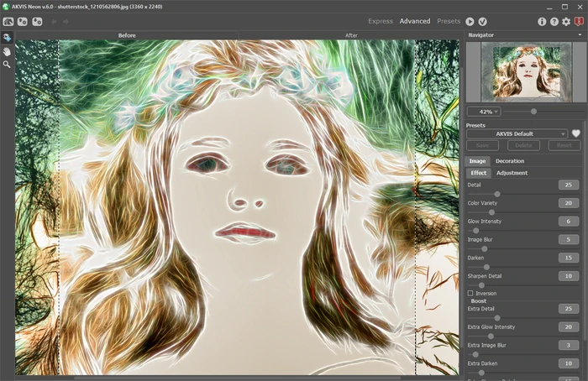This screenshot has height=381, width=588.
Task: Open preferences gear icon
Action: point(566,22)
